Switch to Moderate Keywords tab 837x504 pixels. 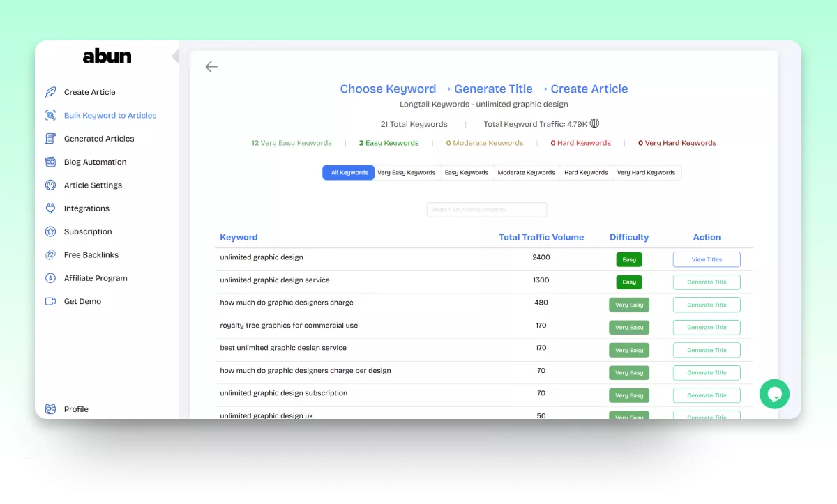click(526, 173)
